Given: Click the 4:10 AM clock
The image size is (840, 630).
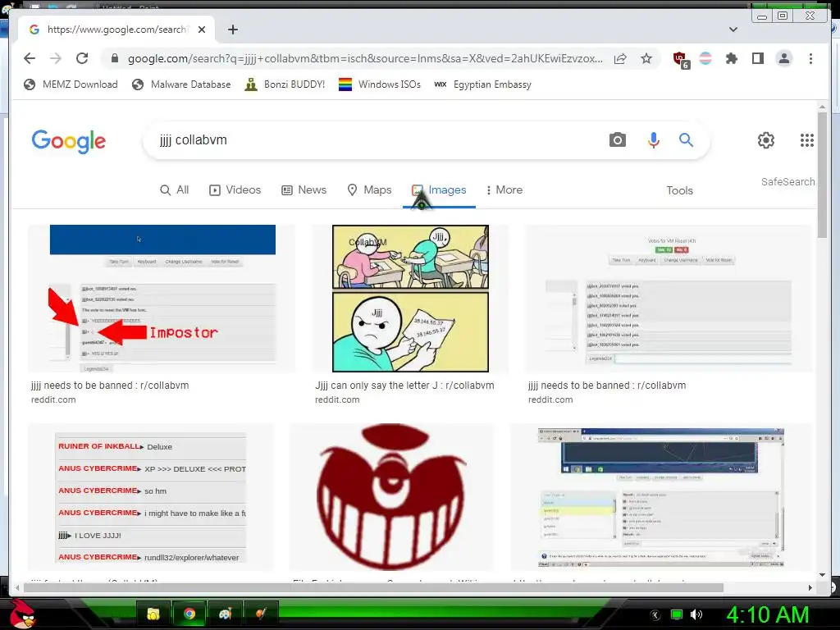Looking at the screenshot, I should click(x=768, y=614).
